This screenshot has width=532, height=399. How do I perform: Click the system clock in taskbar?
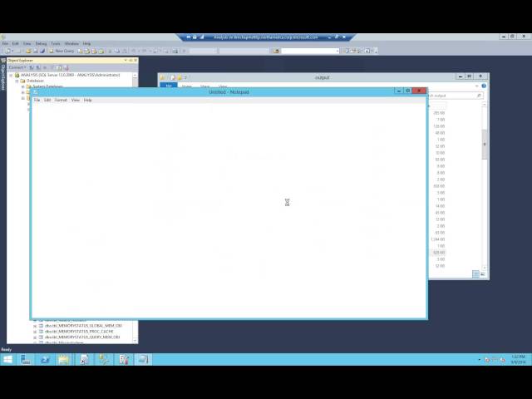pyautogui.click(x=518, y=359)
